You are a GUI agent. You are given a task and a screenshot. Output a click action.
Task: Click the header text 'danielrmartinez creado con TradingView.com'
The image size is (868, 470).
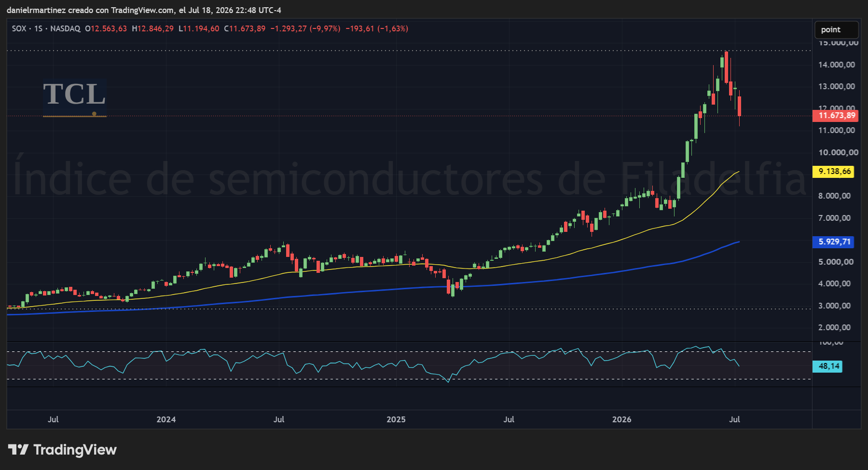pyautogui.click(x=90, y=10)
